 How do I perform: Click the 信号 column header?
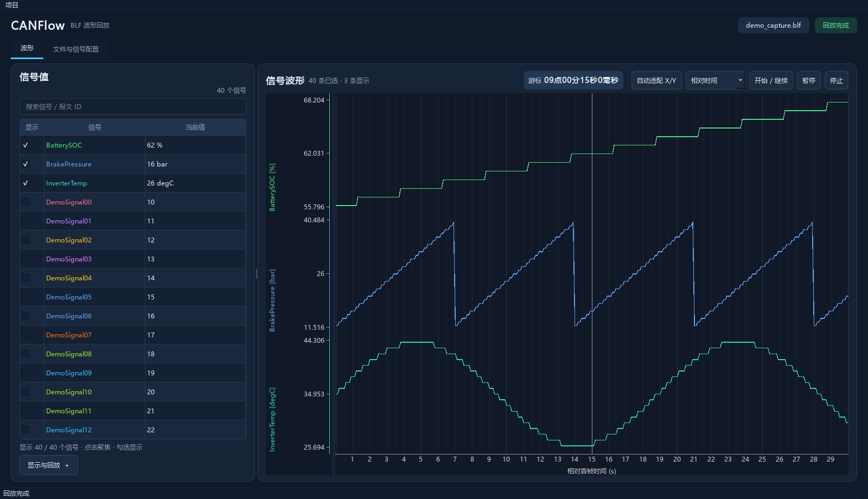point(95,127)
